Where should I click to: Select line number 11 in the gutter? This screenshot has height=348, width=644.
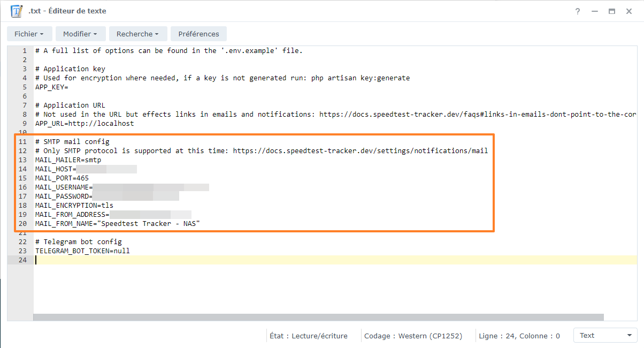(x=22, y=141)
